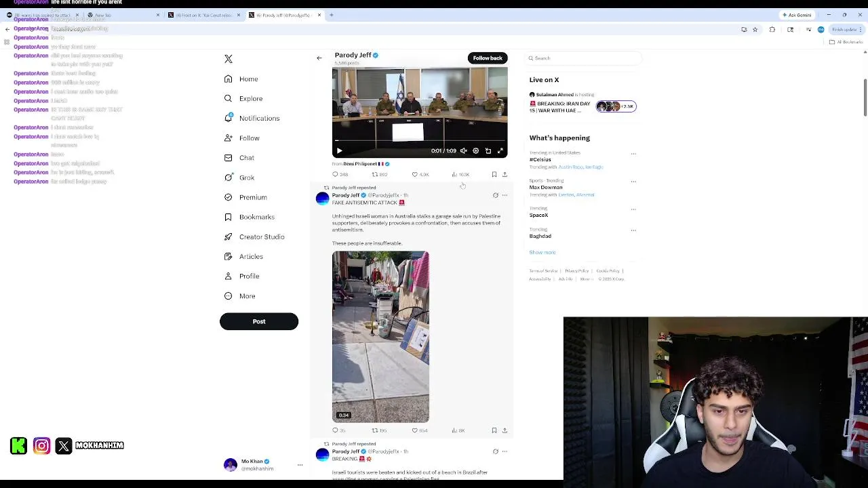
Task: Repost the garage sale post with 195 reposts
Action: (380, 430)
